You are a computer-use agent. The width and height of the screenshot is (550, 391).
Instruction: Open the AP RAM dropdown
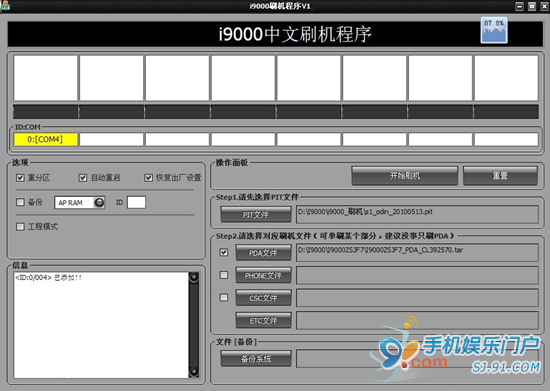coord(99,202)
